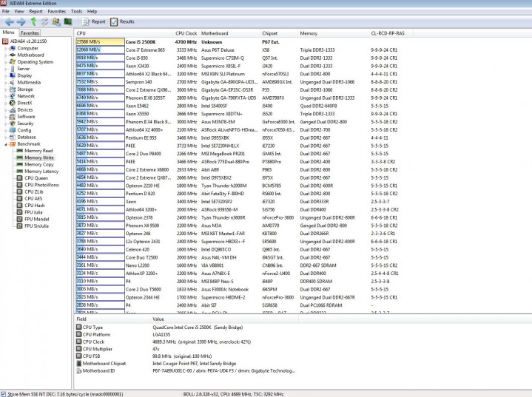Click the green up arrow toolbar icon
The image size is (532, 397).
(x=33, y=21)
